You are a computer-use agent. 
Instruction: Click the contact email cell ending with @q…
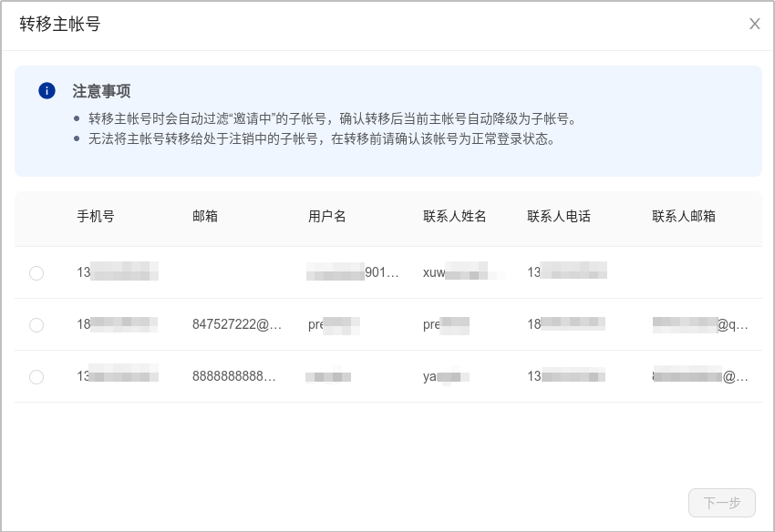tap(700, 324)
